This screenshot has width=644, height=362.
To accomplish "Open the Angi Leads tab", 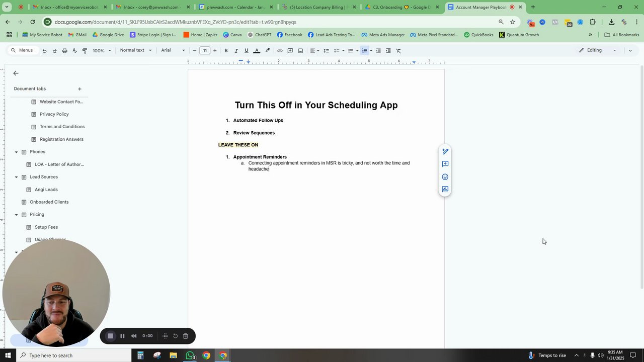I will (46, 190).
